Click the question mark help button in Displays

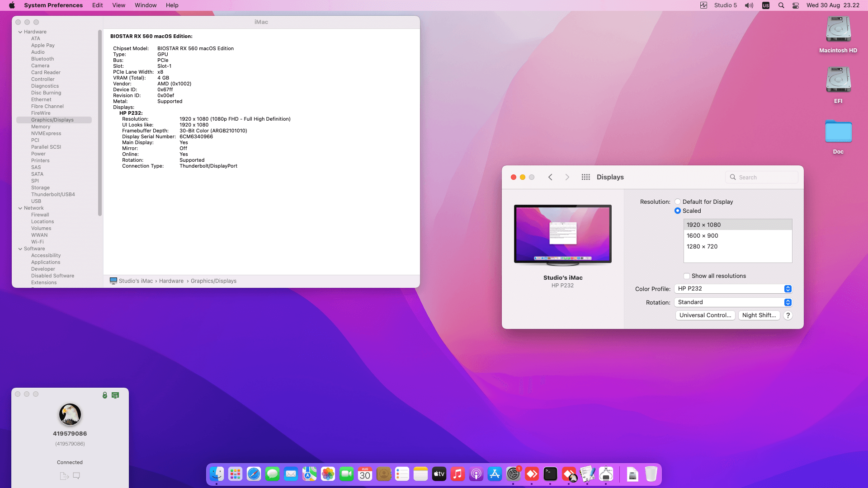pos(788,315)
